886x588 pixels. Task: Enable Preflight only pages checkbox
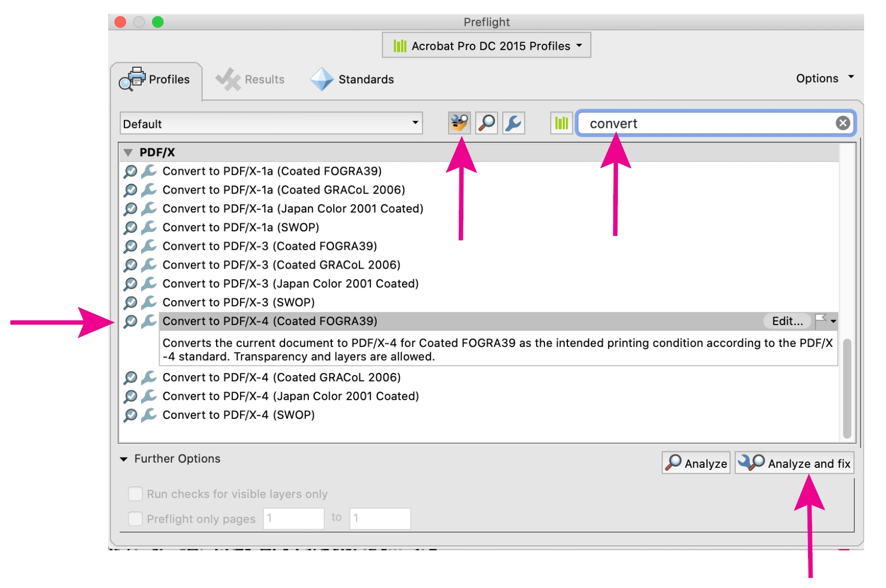pyautogui.click(x=135, y=519)
